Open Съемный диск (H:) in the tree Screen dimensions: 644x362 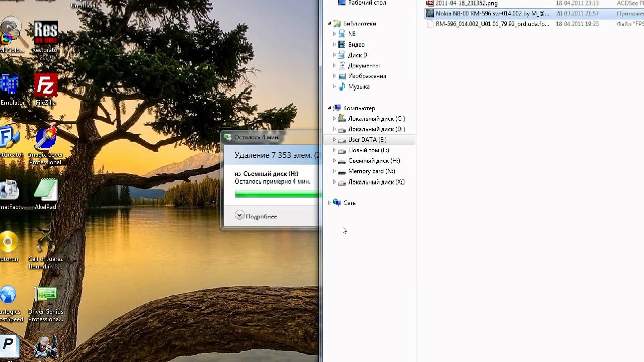tap(374, 161)
